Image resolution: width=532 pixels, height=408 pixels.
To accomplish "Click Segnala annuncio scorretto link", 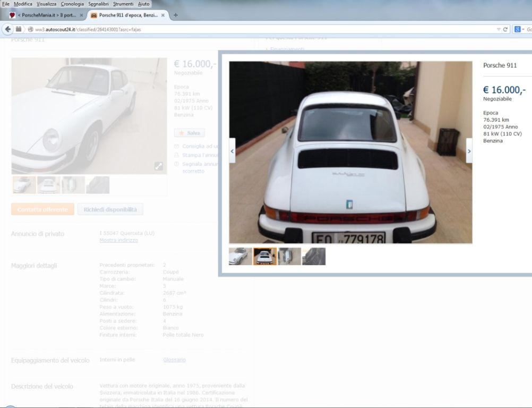I will click(x=200, y=167).
